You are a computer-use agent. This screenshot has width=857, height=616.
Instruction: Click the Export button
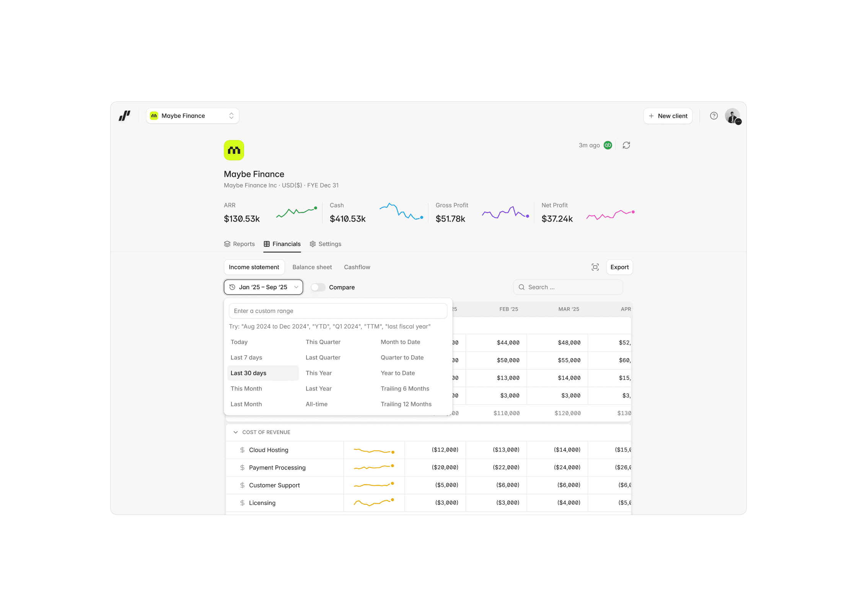coord(619,267)
